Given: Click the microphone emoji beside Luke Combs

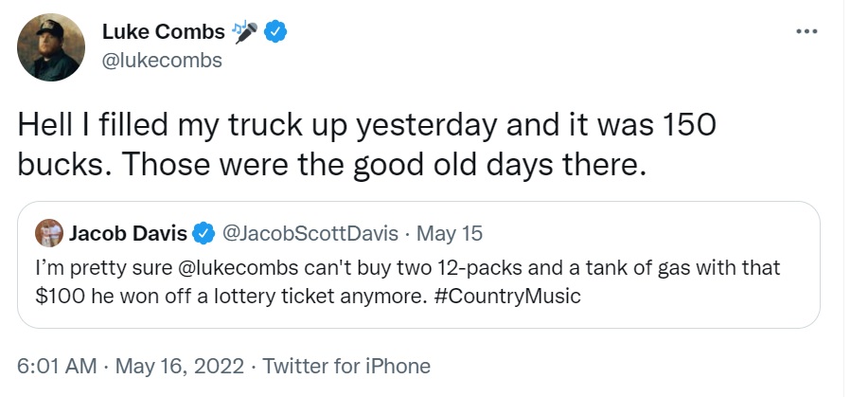Looking at the screenshot, I should tap(244, 33).
